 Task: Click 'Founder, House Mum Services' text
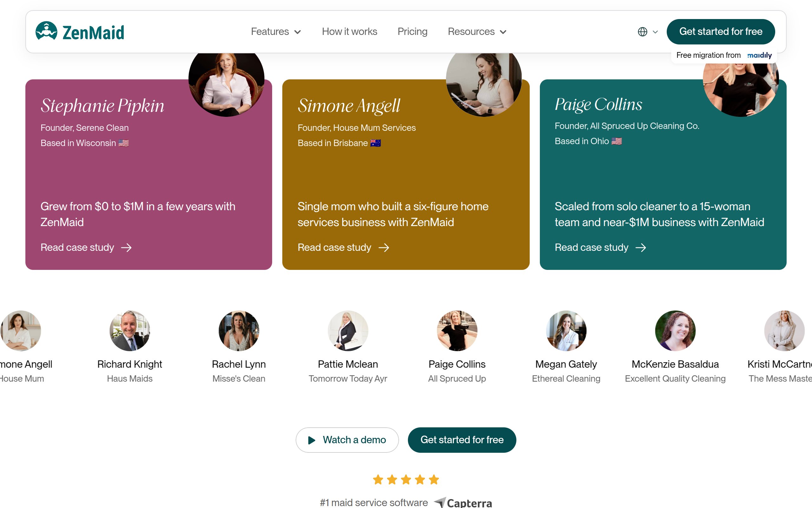[356, 128]
